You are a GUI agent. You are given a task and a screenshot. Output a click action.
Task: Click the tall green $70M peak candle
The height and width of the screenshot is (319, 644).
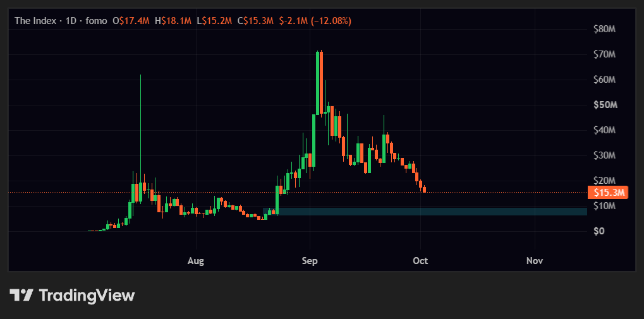(x=317, y=83)
